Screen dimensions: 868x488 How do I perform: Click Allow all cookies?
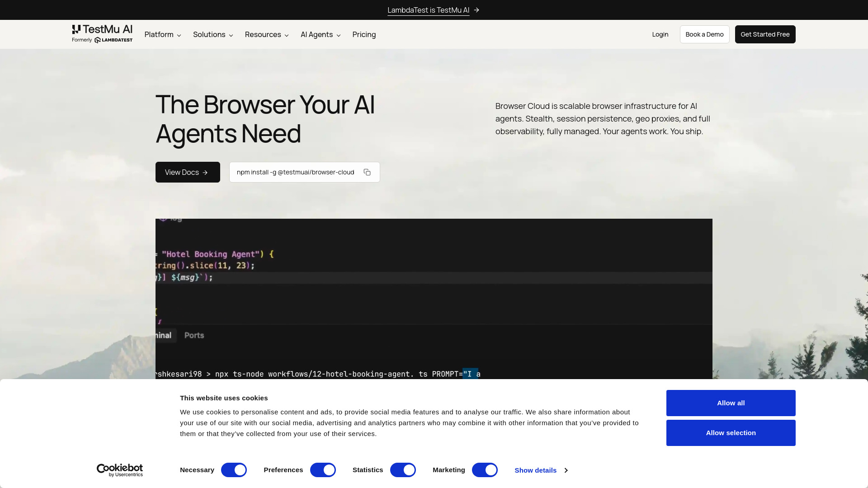[x=731, y=403]
